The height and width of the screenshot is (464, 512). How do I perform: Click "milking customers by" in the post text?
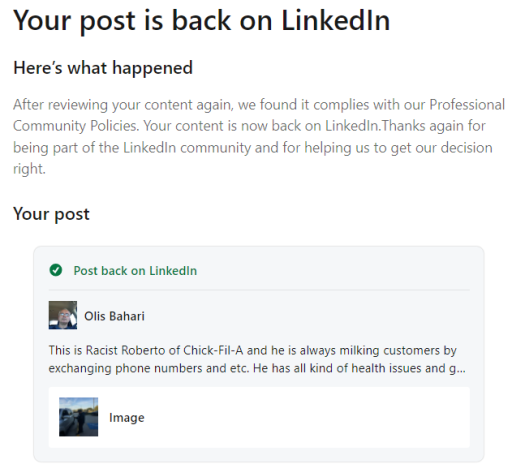(x=398, y=351)
